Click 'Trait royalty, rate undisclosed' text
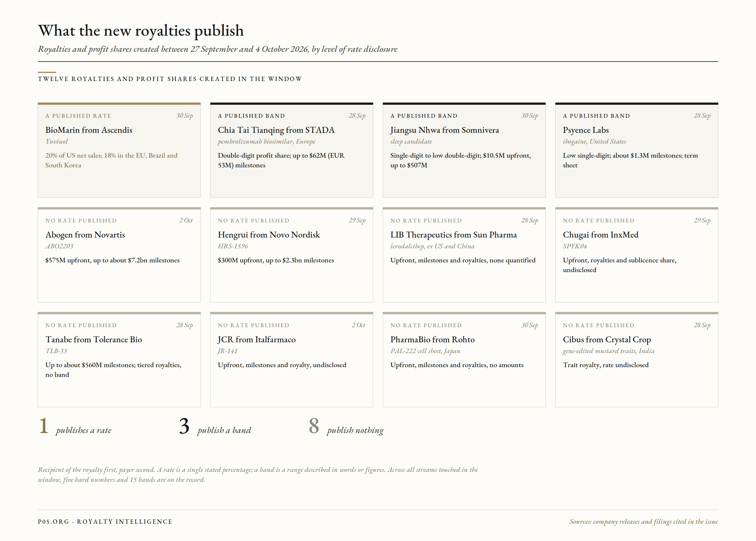The width and height of the screenshot is (756, 541). click(605, 365)
